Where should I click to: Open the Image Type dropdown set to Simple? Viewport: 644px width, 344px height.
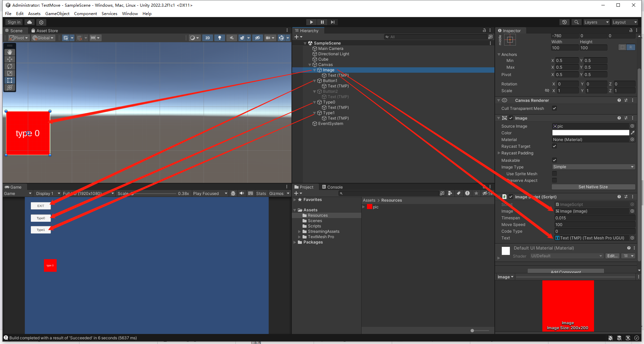pos(593,166)
